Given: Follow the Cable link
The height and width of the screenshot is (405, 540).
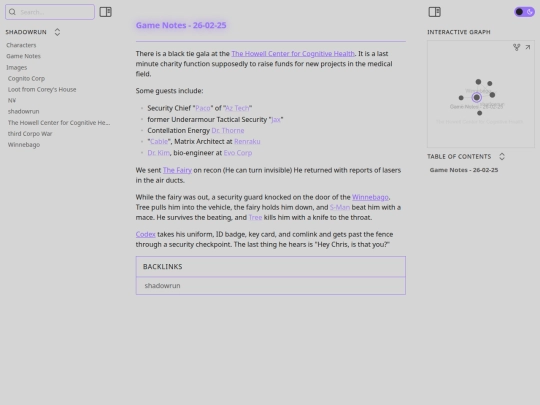Looking at the screenshot, I should click(x=159, y=142).
